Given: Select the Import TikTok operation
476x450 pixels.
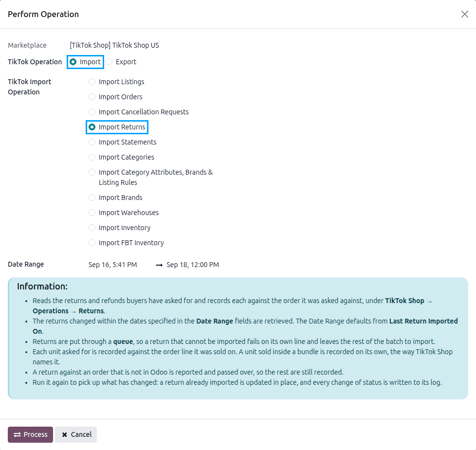Looking at the screenshot, I should 85,62.
